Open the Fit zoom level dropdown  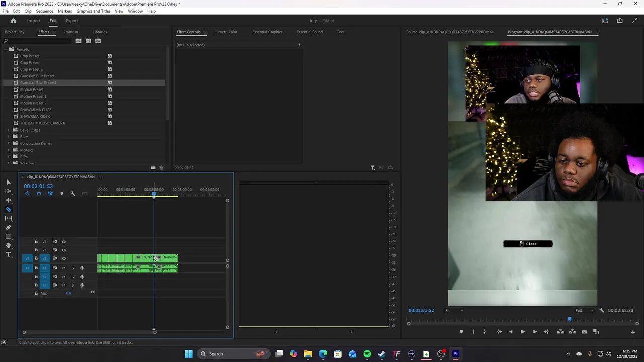click(454, 310)
